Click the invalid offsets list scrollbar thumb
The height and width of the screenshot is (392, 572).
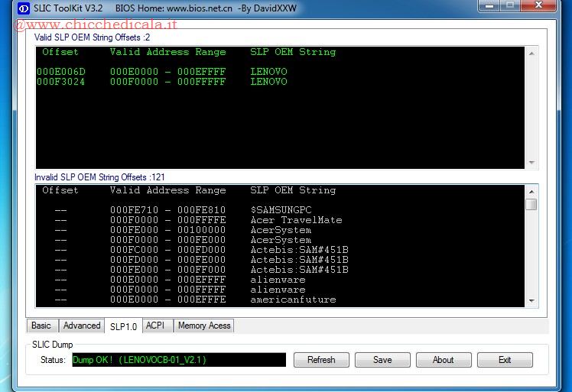click(x=531, y=204)
